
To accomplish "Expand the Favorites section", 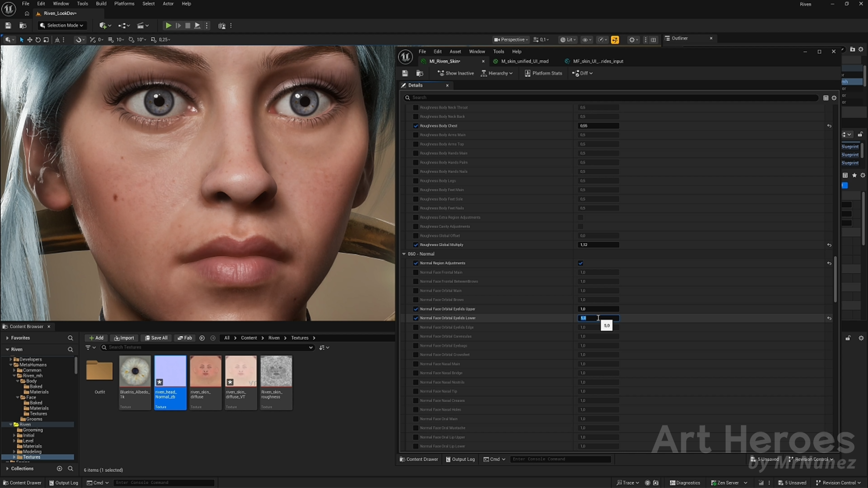I will click(7, 338).
